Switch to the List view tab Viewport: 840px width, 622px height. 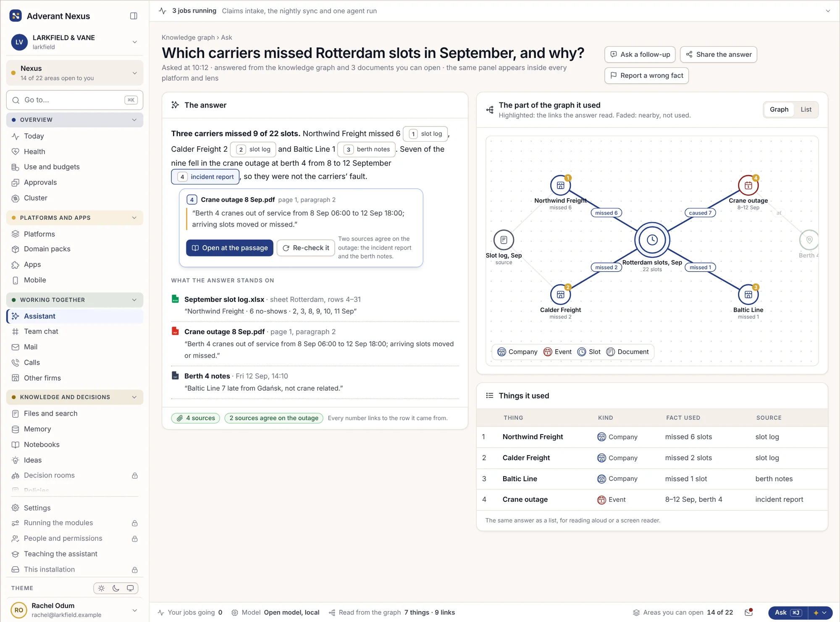806,109
